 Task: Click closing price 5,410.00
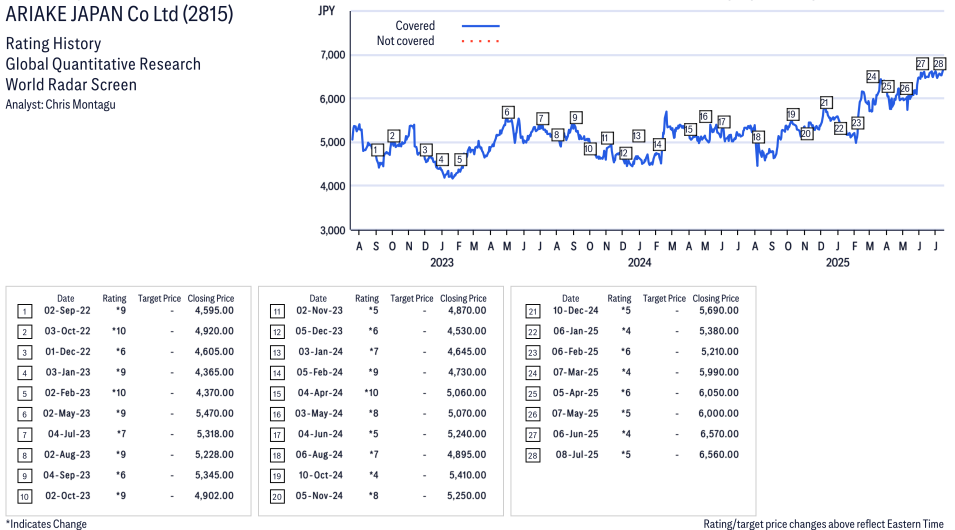coord(468,475)
